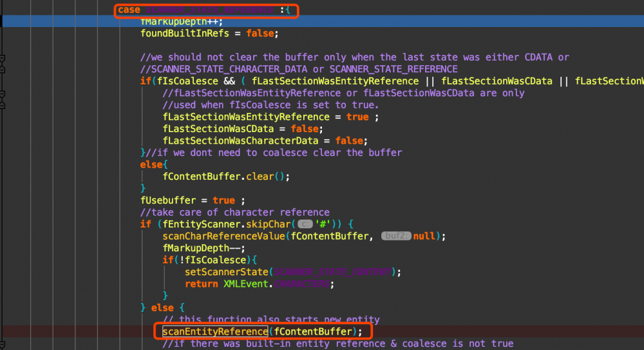Screen dimensions: 644x350
Task: Click the CHARACTERS constant after XMLEvent
Action: [301, 284]
